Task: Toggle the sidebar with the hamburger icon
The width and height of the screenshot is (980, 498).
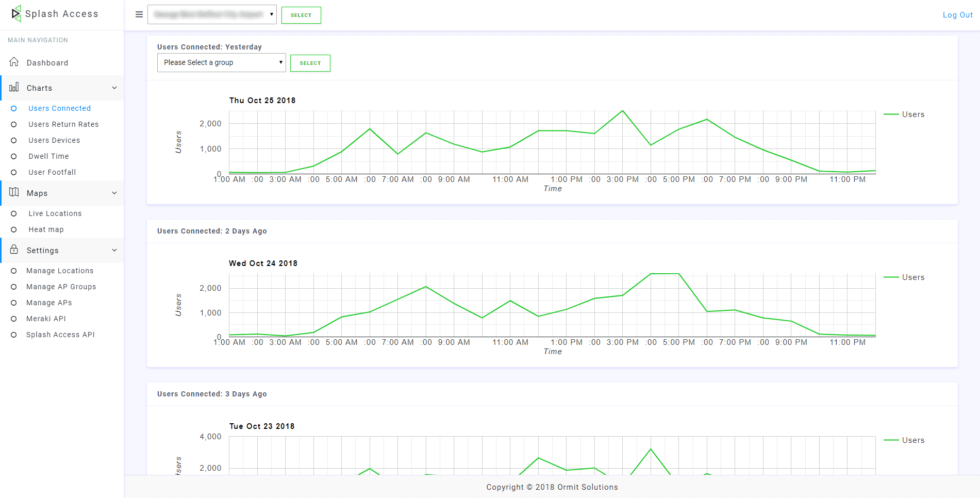Action: (139, 14)
